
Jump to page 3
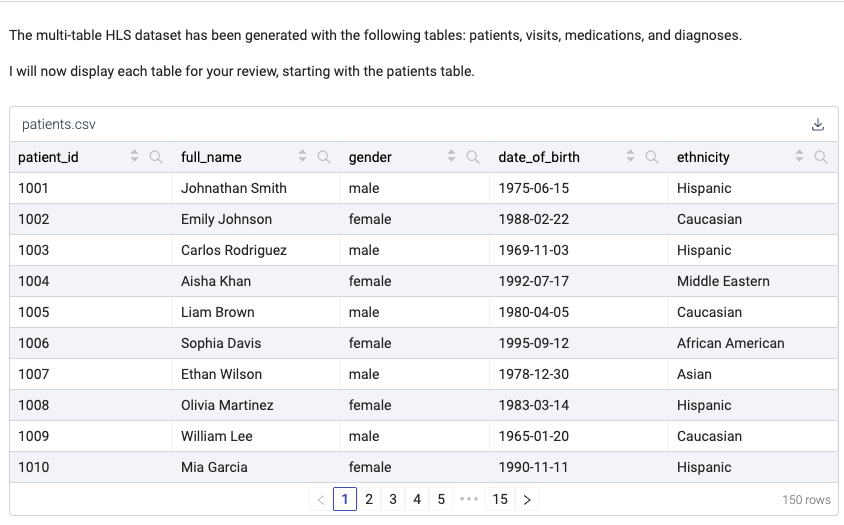393,500
